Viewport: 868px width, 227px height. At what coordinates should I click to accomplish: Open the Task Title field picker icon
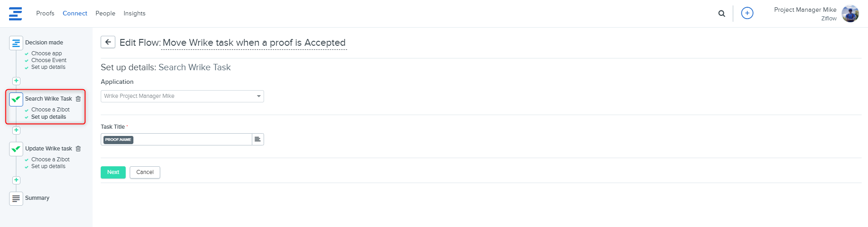258,140
